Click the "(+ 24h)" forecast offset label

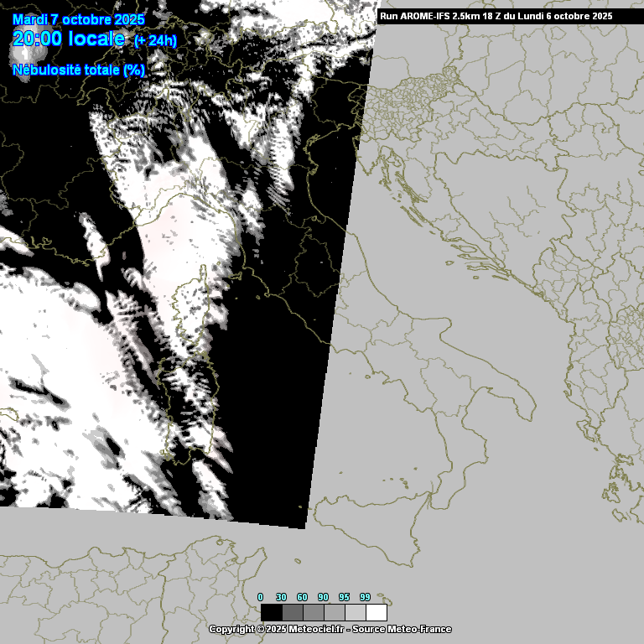[x=156, y=40]
